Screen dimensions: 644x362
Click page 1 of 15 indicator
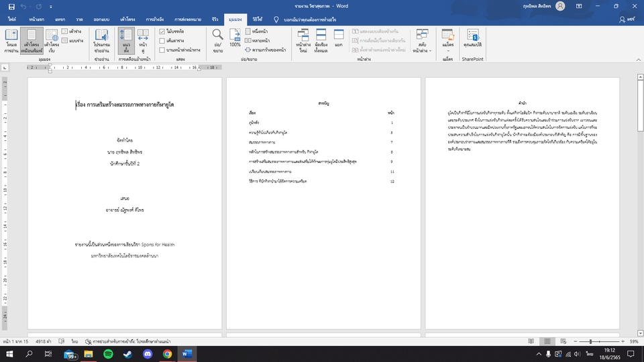[x=15, y=341]
